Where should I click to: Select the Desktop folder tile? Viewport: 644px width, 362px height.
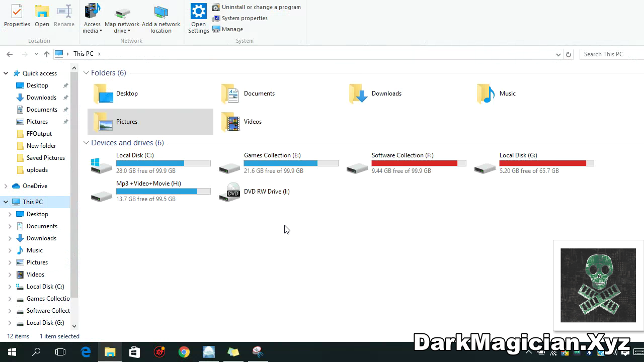(150, 94)
